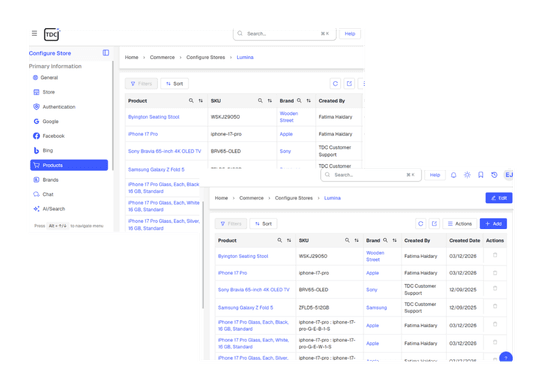Search SKU column in back window table

[x=260, y=101]
